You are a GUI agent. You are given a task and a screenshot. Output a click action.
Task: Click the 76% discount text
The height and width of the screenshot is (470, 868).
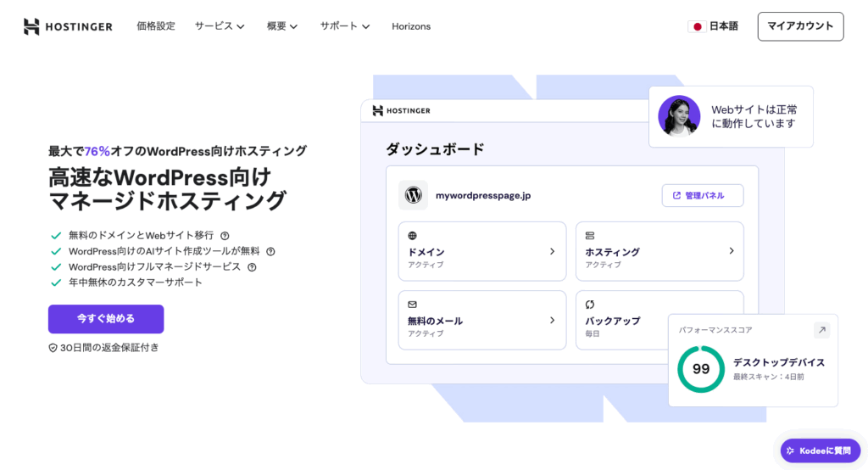[97, 151]
